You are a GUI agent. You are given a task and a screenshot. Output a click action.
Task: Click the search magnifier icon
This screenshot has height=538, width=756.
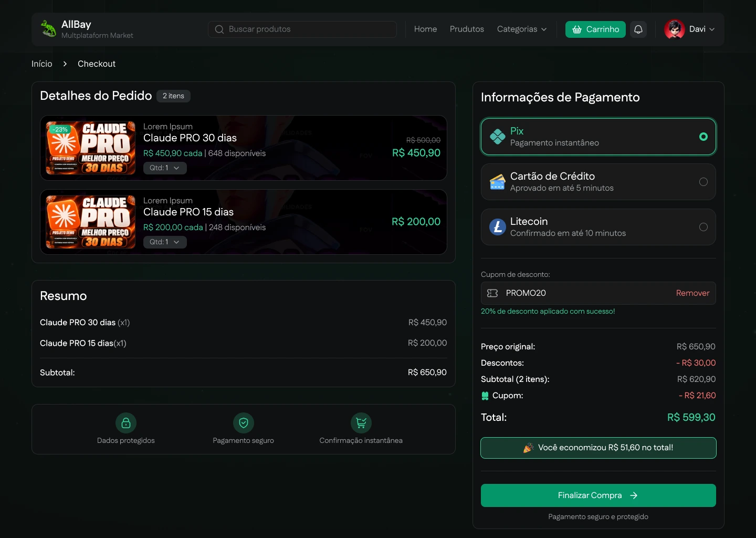click(219, 29)
